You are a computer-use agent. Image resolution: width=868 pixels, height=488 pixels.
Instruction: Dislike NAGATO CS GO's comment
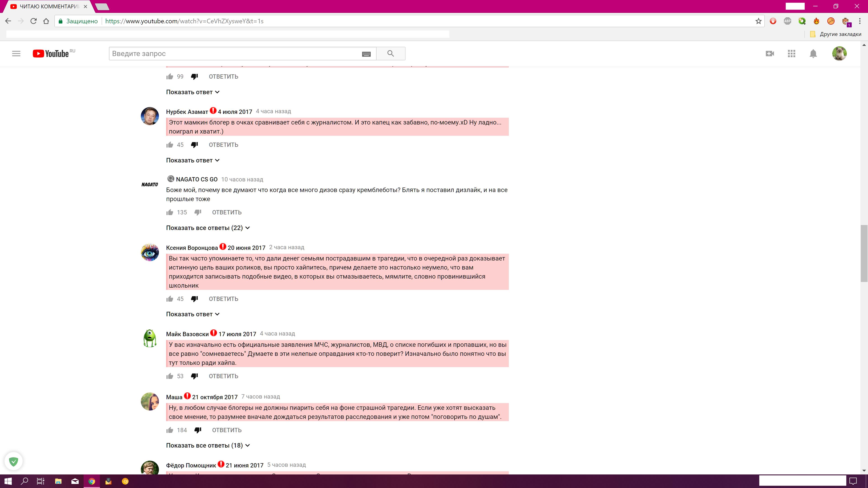pyautogui.click(x=198, y=213)
